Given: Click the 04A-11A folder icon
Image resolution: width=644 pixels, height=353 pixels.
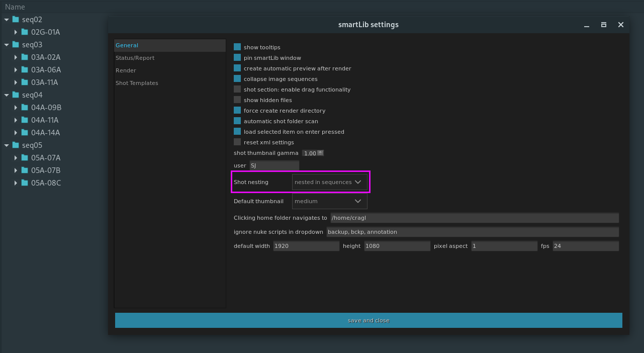Looking at the screenshot, I should (x=25, y=120).
